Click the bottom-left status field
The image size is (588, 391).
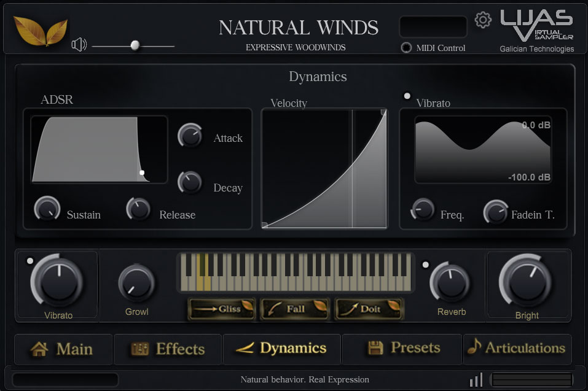coord(65,379)
